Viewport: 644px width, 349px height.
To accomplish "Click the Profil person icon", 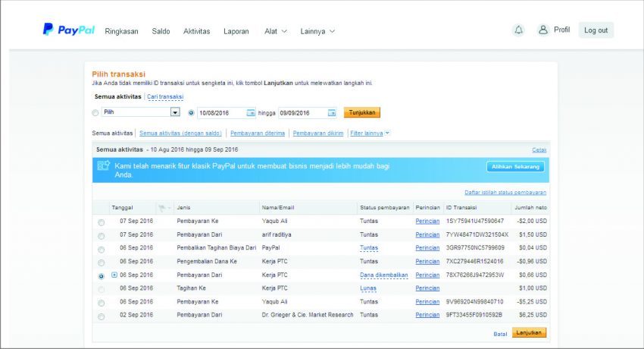I will tap(542, 30).
